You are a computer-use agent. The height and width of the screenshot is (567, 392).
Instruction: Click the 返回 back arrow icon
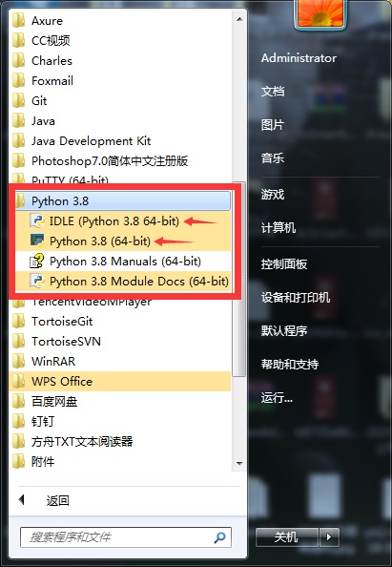pyautogui.click(x=21, y=500)
